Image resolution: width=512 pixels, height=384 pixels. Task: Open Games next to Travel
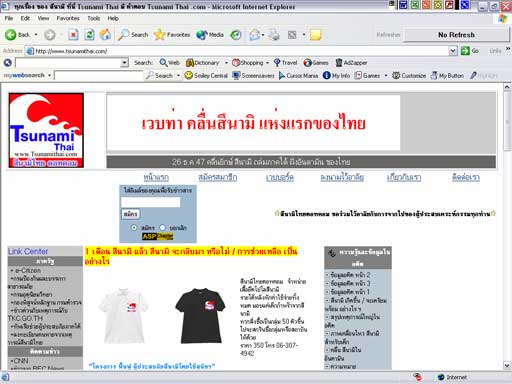316,63
